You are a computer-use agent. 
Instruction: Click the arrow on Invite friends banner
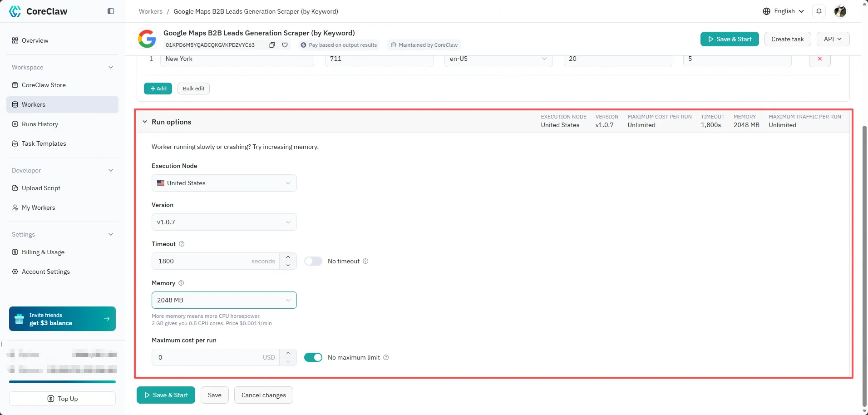(x=107, y=319)
